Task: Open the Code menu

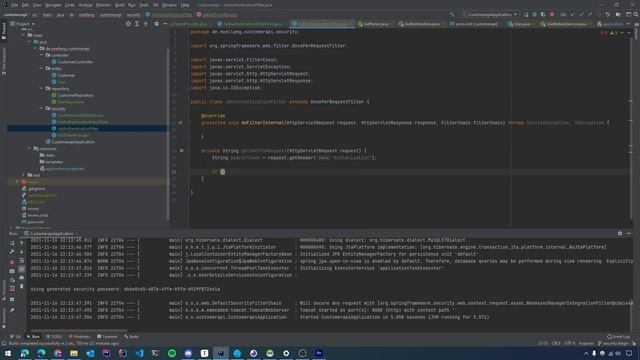Action: (x=70, y=5)
